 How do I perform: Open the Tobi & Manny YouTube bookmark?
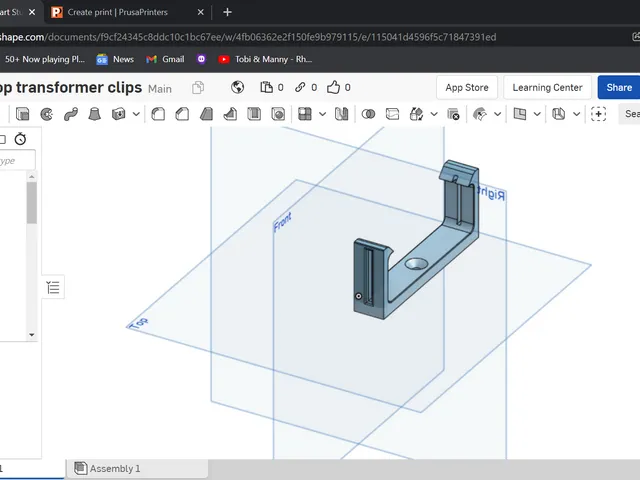click(x=265, y=59)
